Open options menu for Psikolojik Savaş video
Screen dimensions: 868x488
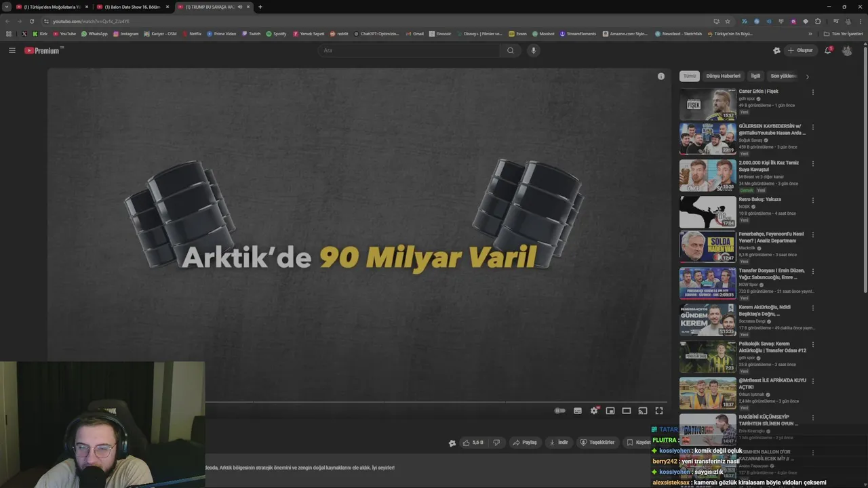click(813, 344)
